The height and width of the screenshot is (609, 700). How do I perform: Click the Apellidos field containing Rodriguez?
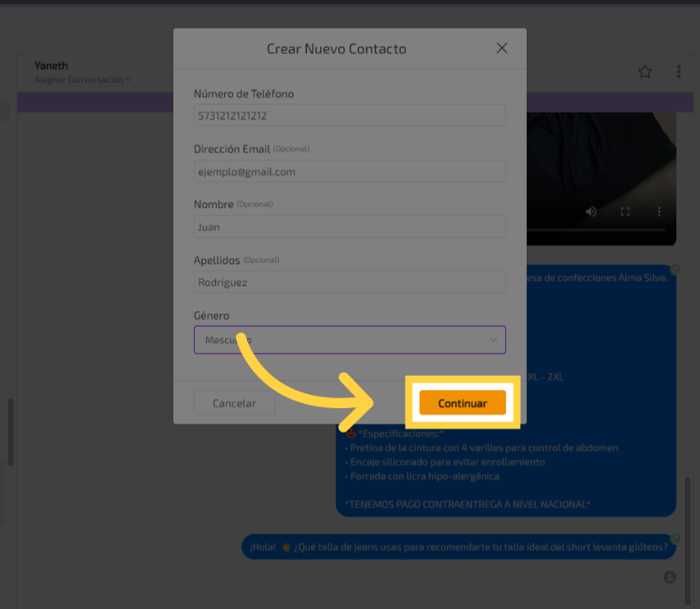349,282
